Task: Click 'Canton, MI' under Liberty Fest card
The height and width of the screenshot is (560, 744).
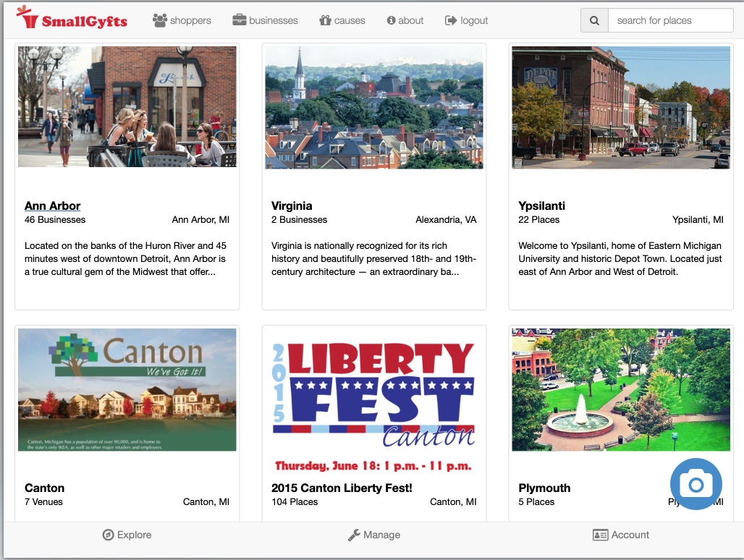Action: (453, 501)
